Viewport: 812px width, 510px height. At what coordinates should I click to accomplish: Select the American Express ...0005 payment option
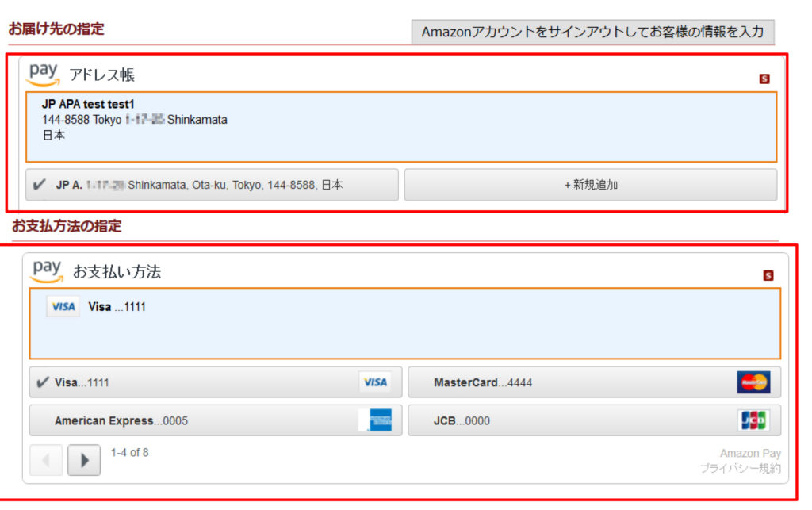(x=216, y=420)
